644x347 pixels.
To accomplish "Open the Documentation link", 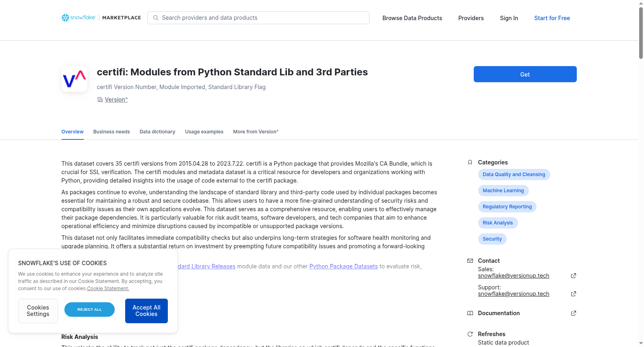I will point(499,313).
